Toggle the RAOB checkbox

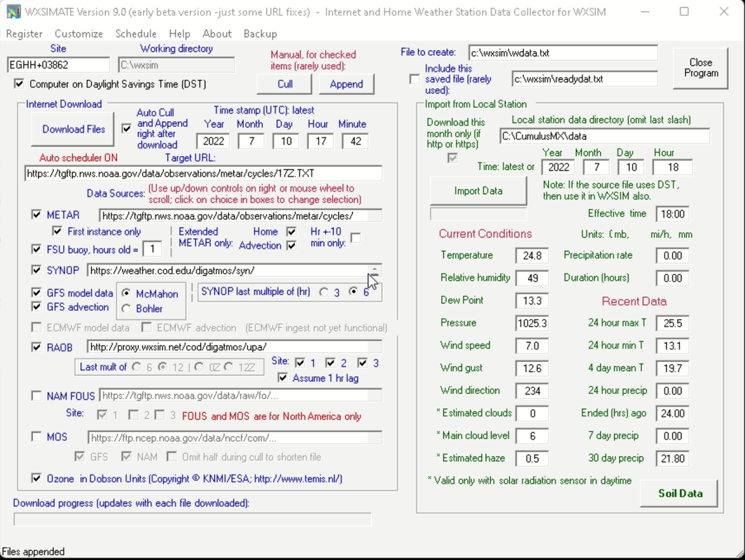point(36,347)
